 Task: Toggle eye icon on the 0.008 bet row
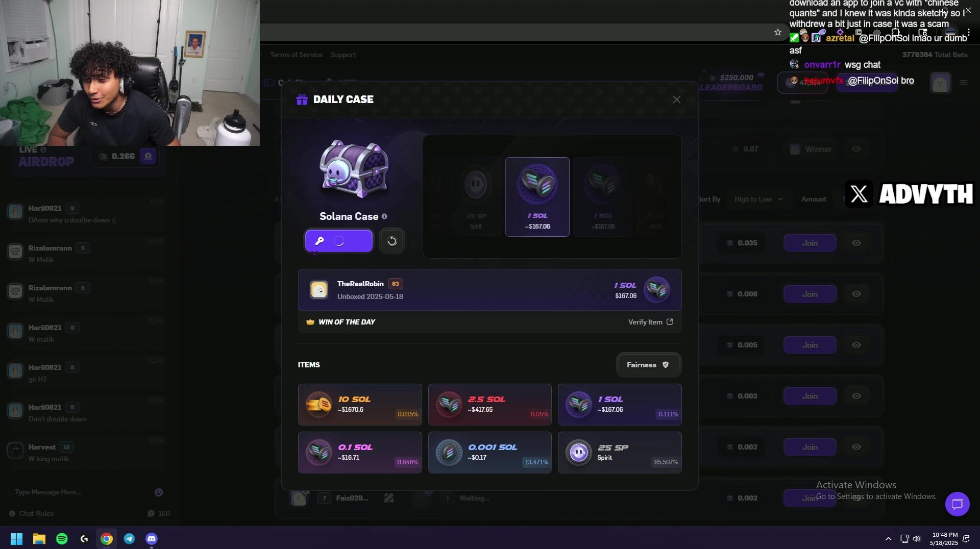856,294
